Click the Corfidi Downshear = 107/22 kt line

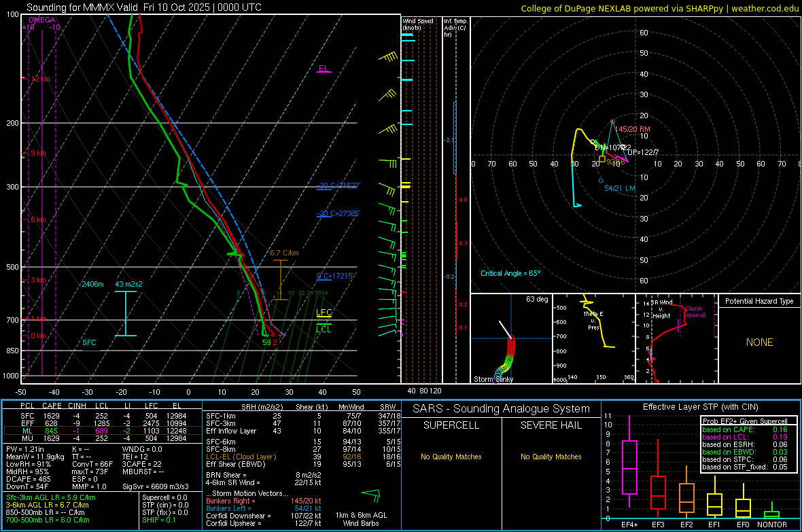[x=264, y=516]
